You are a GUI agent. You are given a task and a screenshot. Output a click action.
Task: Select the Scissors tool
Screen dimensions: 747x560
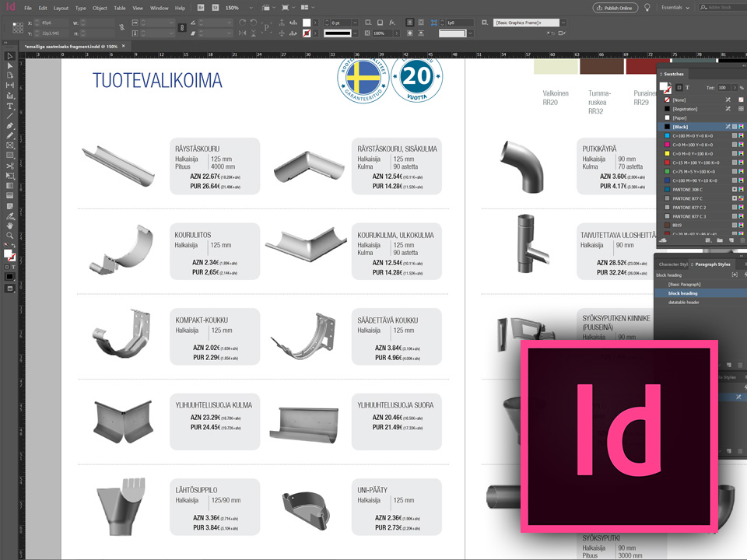pyautogui.click(x=9, y=166)
